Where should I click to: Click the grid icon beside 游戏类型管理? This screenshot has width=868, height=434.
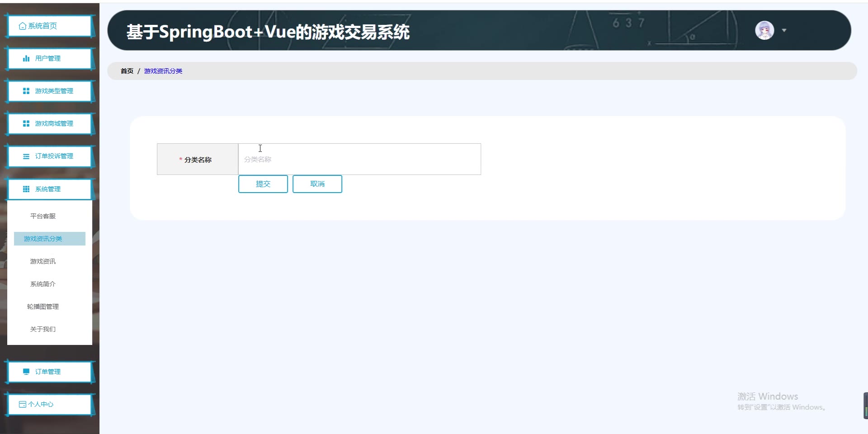[26, 91]
